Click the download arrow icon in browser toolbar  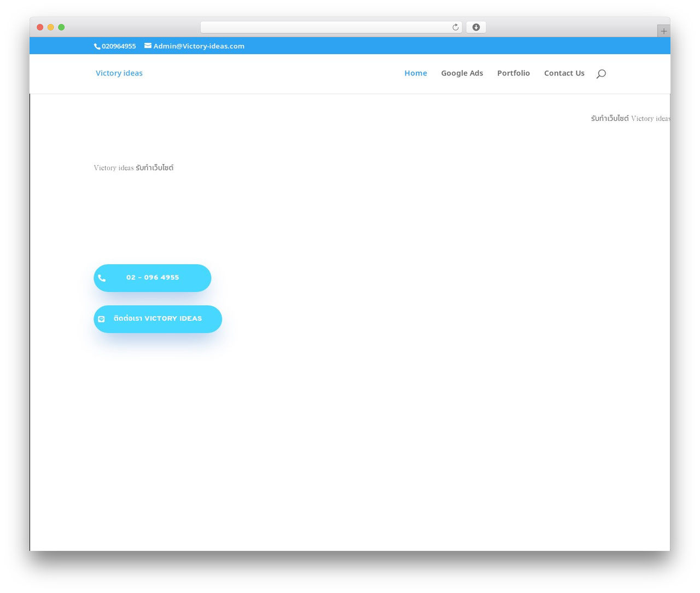[476, 27]
